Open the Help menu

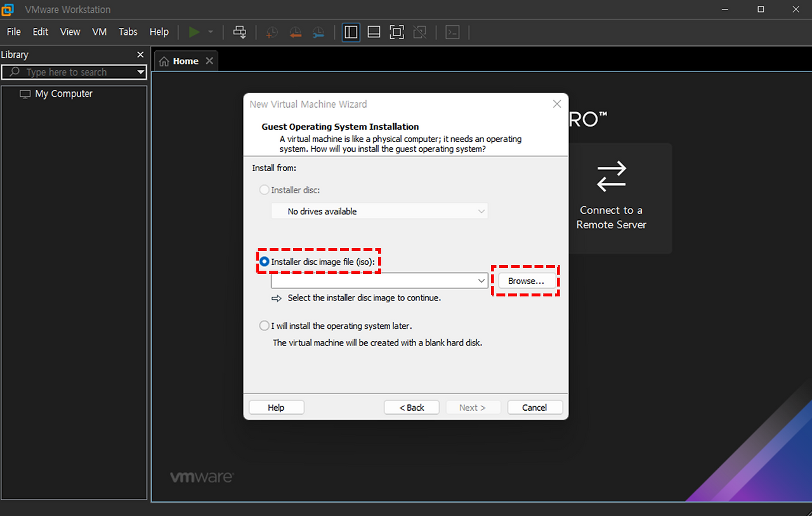(x=159, y=32)
